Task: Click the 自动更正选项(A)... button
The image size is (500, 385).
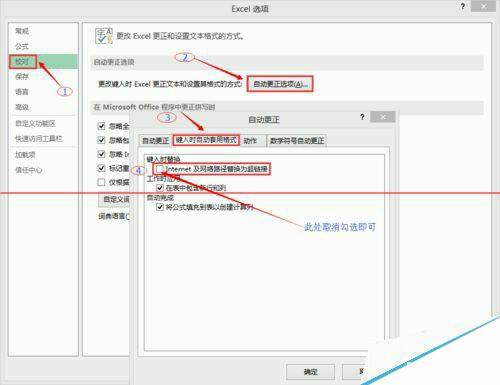Action: 280,84
